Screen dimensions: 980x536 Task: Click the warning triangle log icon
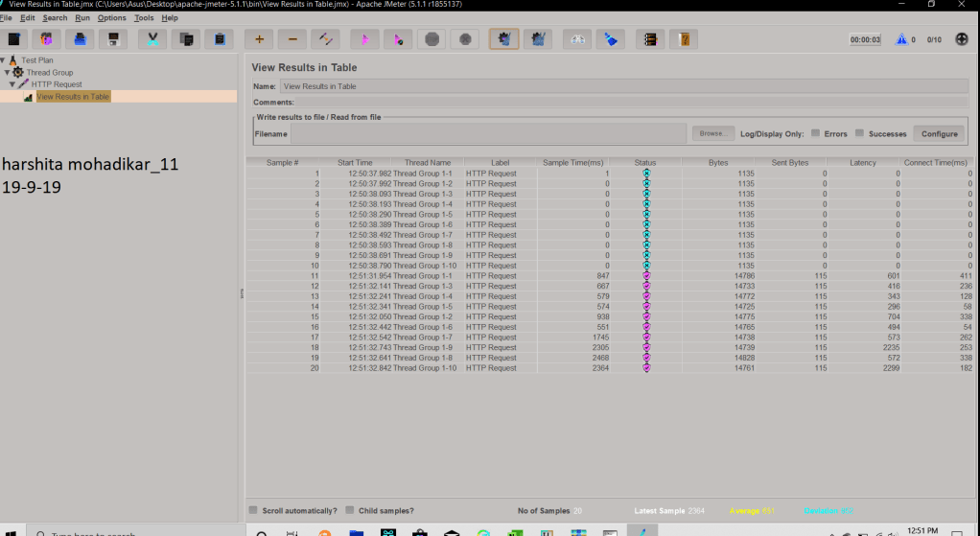click(900, 39)
